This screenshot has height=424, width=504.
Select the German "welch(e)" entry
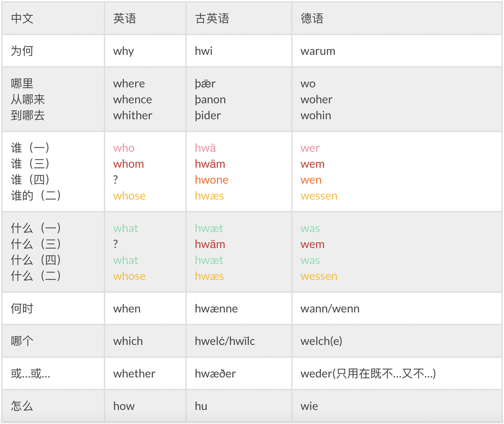(x=321, y=341)
